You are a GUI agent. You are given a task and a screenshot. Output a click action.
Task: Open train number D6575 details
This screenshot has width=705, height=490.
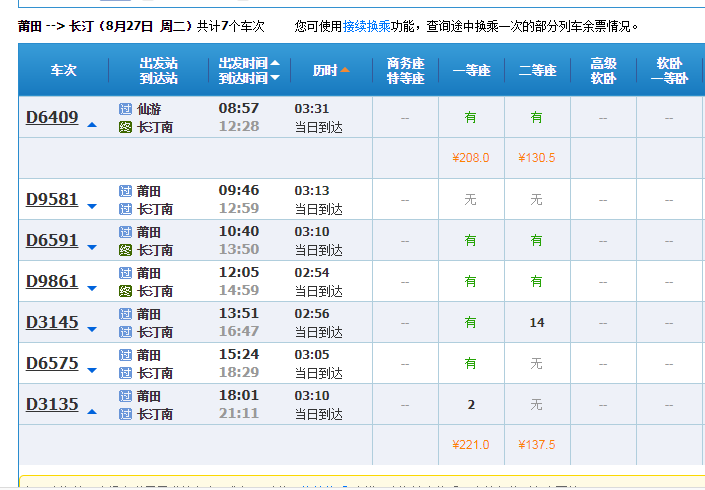[52, 363]
